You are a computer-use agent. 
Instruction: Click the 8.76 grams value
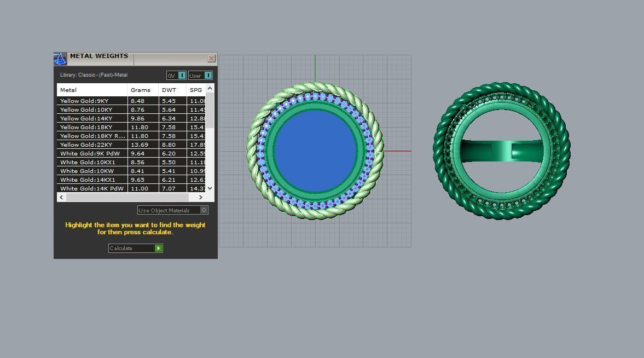coord(137,109)
